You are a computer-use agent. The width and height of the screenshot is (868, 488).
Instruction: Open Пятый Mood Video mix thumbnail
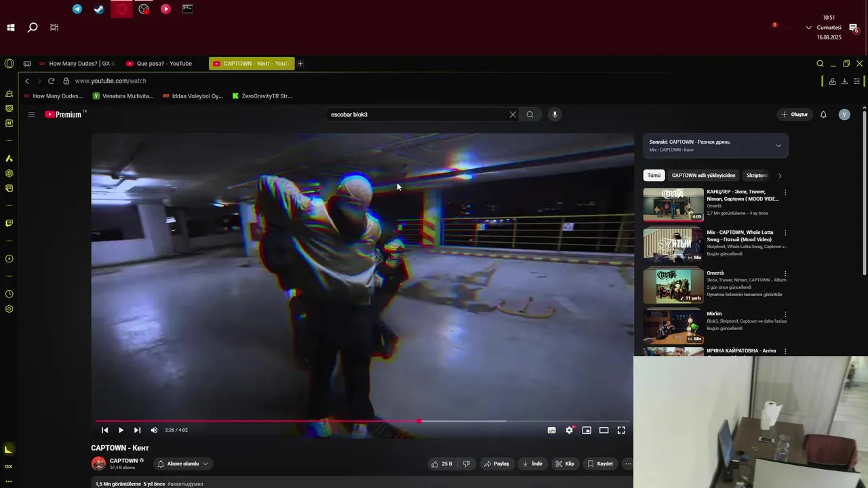673,245
